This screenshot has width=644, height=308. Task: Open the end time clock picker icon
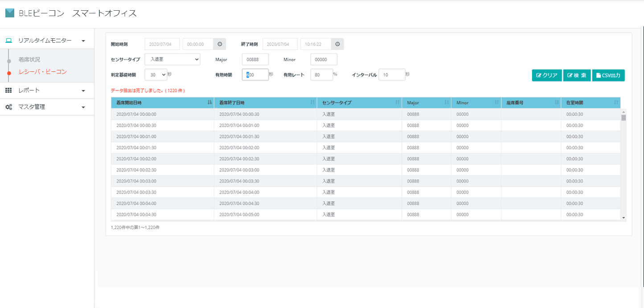[x=337, y=44]
